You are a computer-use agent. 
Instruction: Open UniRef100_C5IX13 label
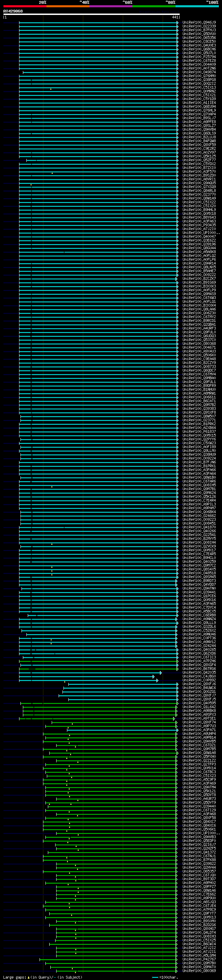pyautogui.click(x=199, y=88)
